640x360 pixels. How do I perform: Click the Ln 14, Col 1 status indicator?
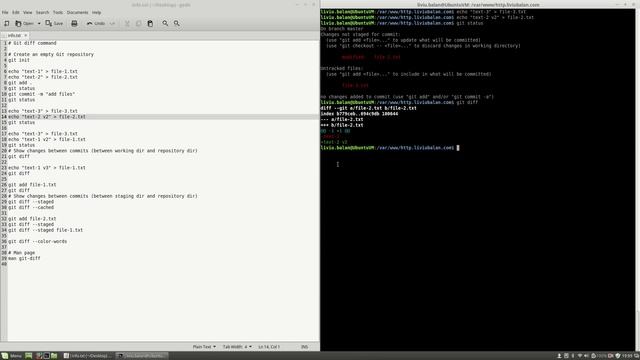[x=269, y=347]
